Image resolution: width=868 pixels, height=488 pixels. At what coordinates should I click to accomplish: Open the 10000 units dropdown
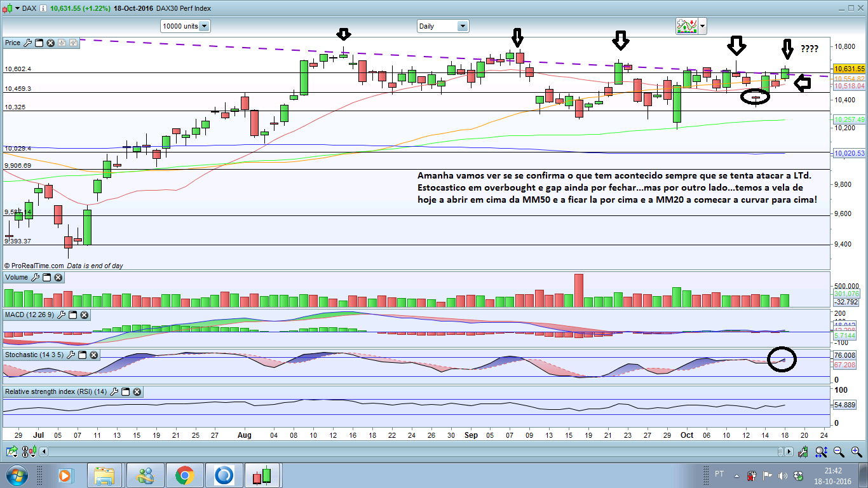click(186, 26)
